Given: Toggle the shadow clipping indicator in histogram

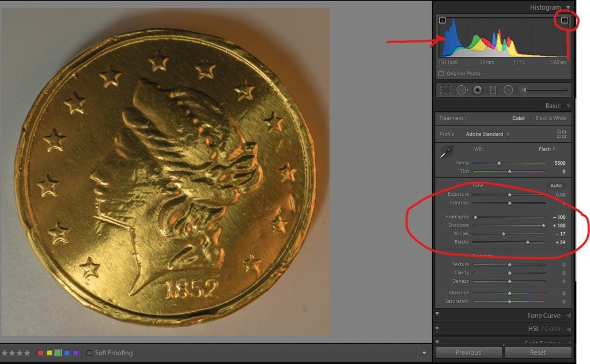Looking at the screenshot, I should point(442,21).
